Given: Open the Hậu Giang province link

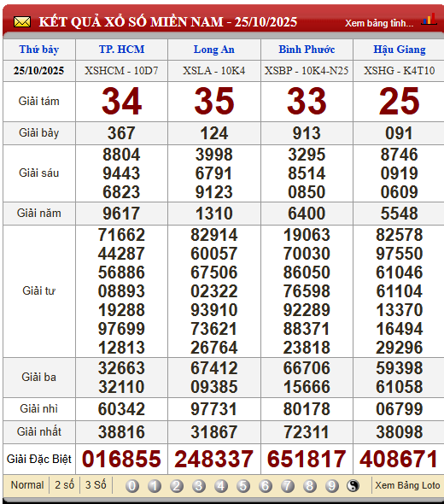Looking at the screenshot, I should tap(400, 50).
